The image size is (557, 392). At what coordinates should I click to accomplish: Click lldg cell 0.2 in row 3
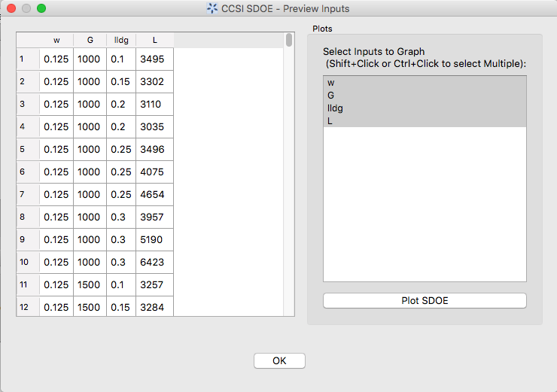pos(121,104)
